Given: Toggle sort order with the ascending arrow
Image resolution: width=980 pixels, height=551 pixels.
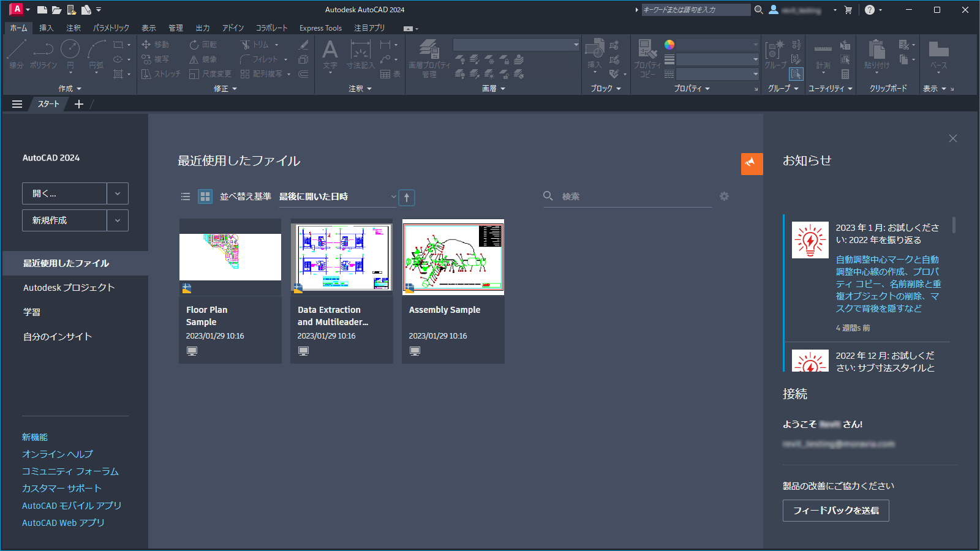Looking at the screenshot, I should pyautogui.click(x=406, y=197).
